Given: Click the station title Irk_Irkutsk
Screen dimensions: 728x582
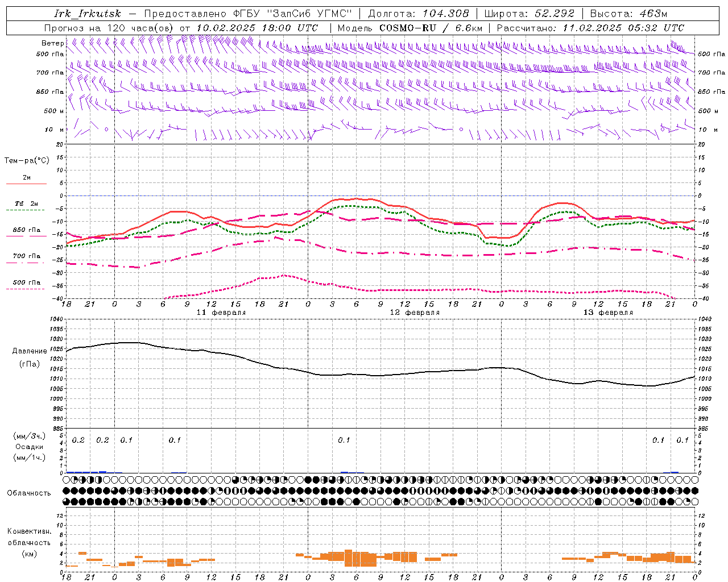Looking at the screenshot, I should (x=88, y=14).
